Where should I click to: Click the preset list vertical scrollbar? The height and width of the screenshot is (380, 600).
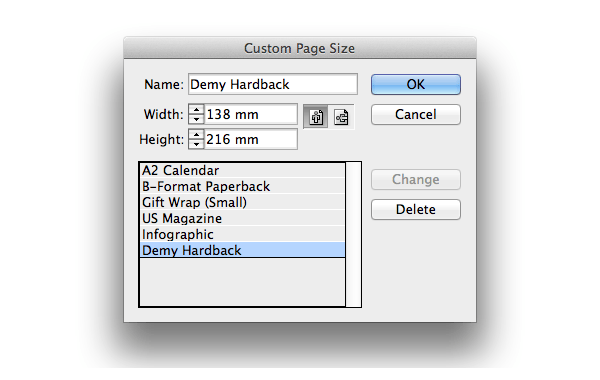353,234
